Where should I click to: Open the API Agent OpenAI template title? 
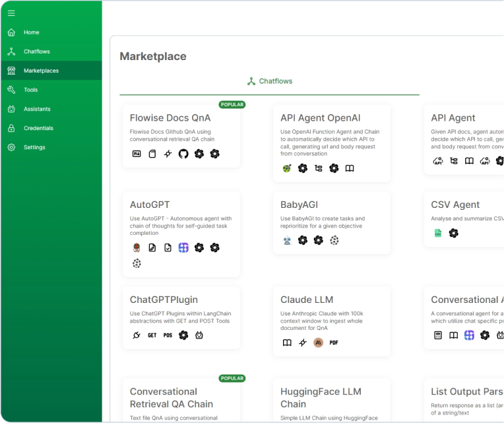coord(320,118)
